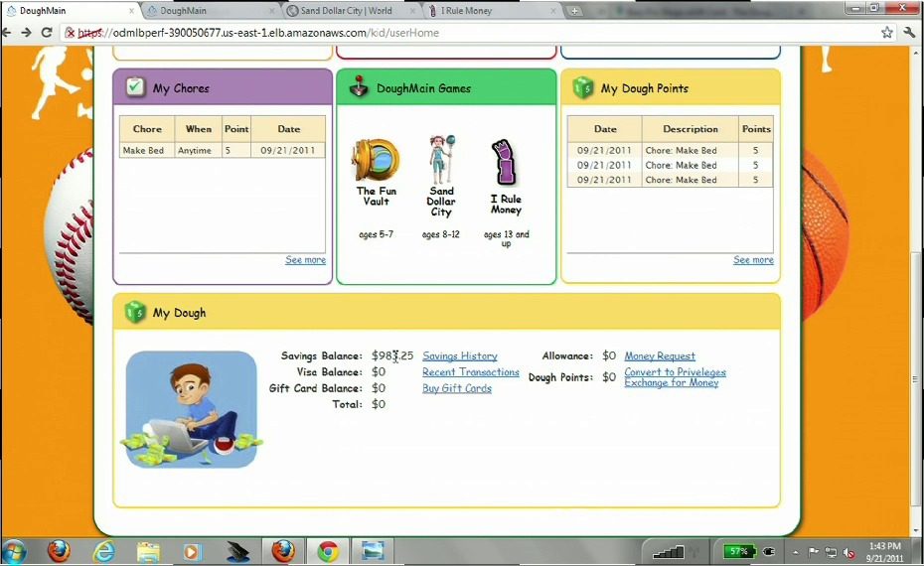Click Exchange for Money link

672,383
